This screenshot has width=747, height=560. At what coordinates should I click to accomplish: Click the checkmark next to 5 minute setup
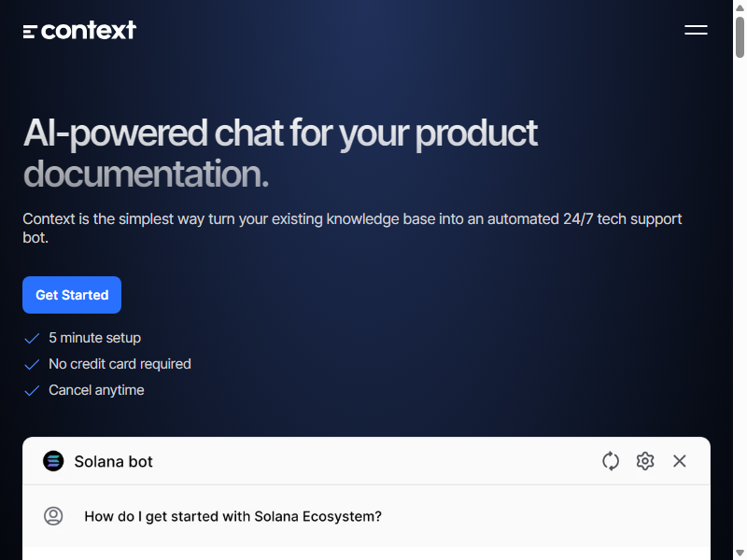tap(32, 338)
